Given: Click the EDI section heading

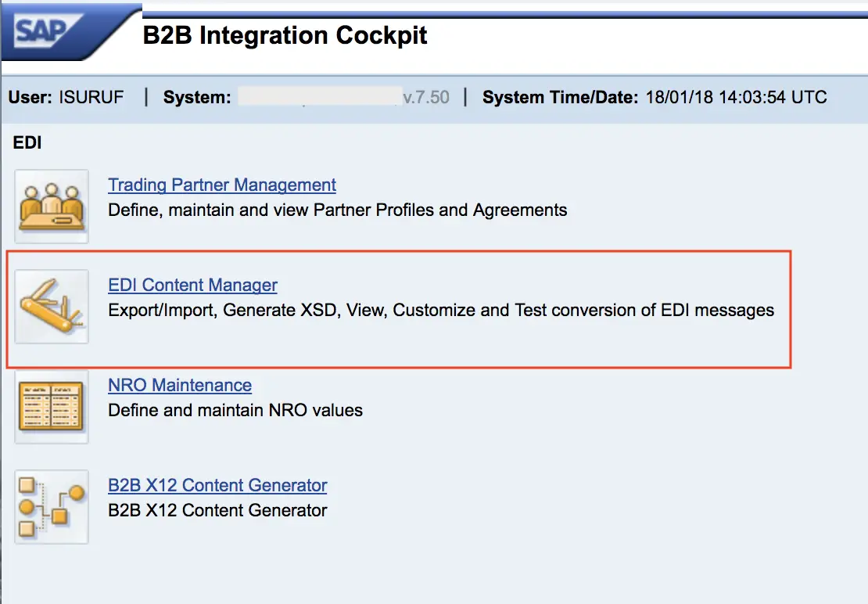Looking at the screenshot, I should click(27, 143).
